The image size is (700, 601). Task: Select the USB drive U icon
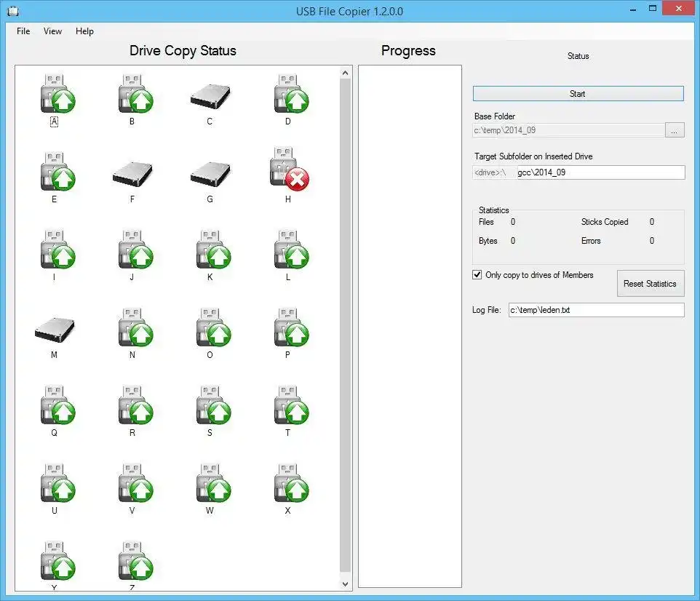(57, 482)
